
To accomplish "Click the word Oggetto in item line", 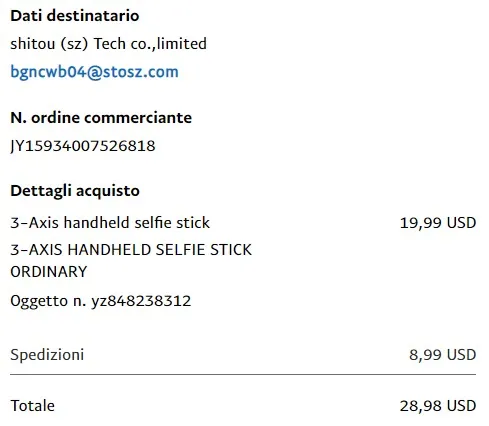I will tap(39, 301).
